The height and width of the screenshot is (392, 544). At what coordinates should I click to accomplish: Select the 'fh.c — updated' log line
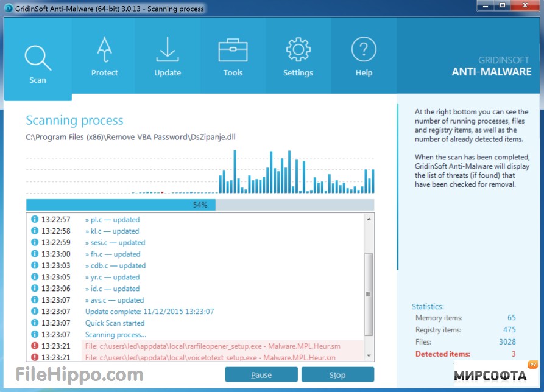(x=113, y=254)
